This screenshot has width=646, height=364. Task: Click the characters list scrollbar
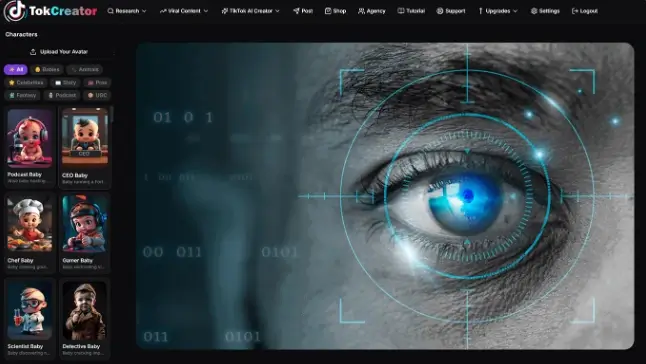click(x=112, y=114)
